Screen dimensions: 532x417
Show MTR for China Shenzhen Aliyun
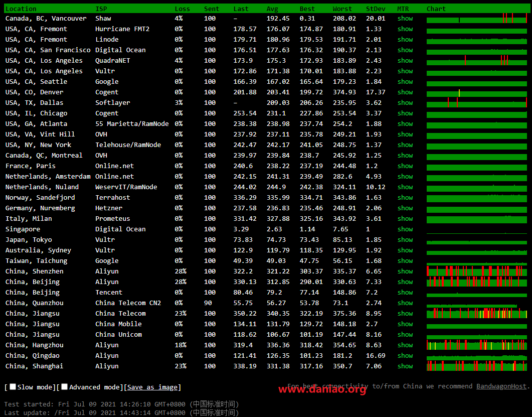coord(405,271)
